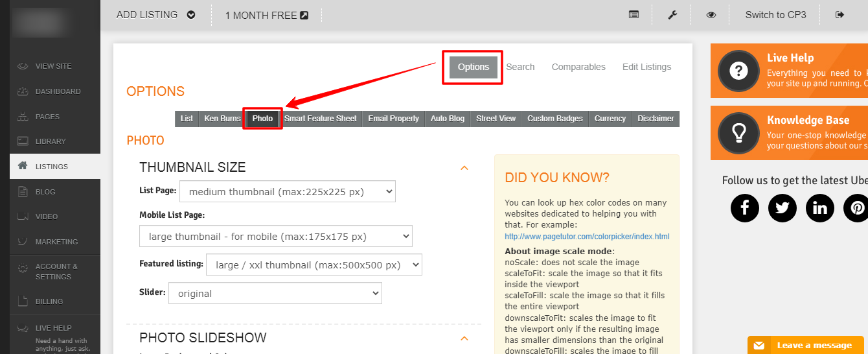Collapse the Photo Slideshow section

(464, 338)
